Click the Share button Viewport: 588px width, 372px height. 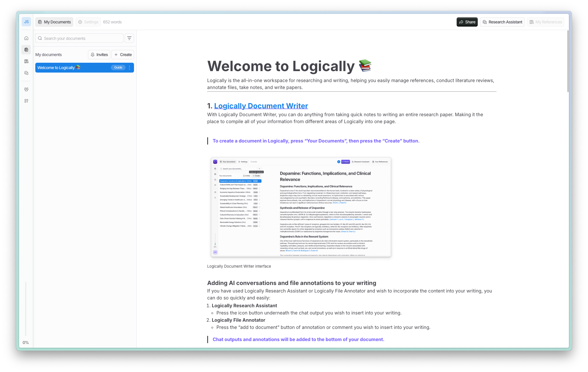coord(467,22)
